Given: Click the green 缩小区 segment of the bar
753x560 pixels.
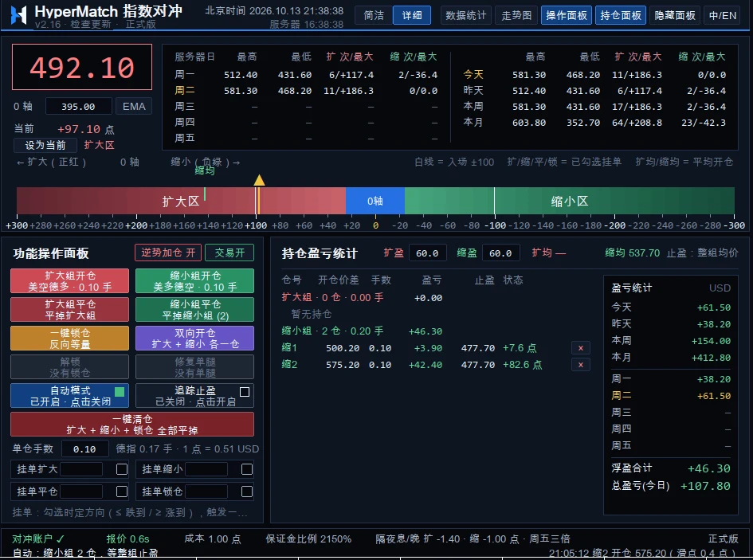Looking at the screenshot, I should (x=570, y=201).
